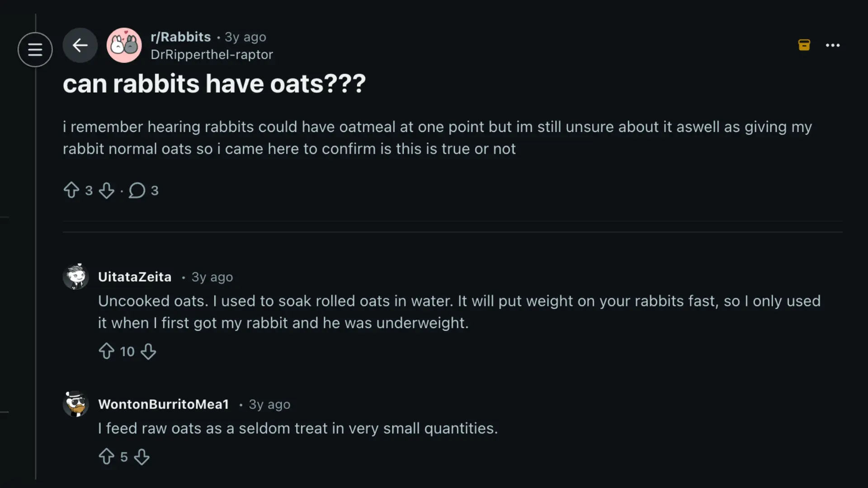Upvote the post about rabbits and oats

72,190
